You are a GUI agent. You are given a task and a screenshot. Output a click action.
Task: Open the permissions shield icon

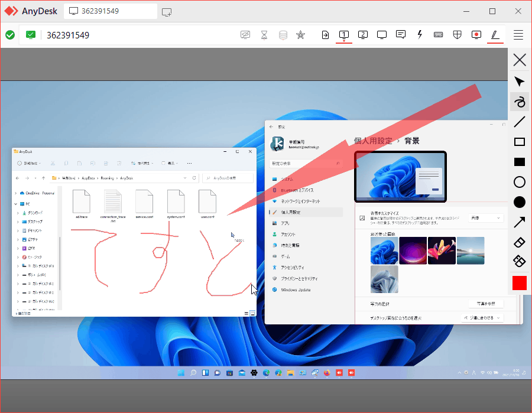tap(457, 35)
